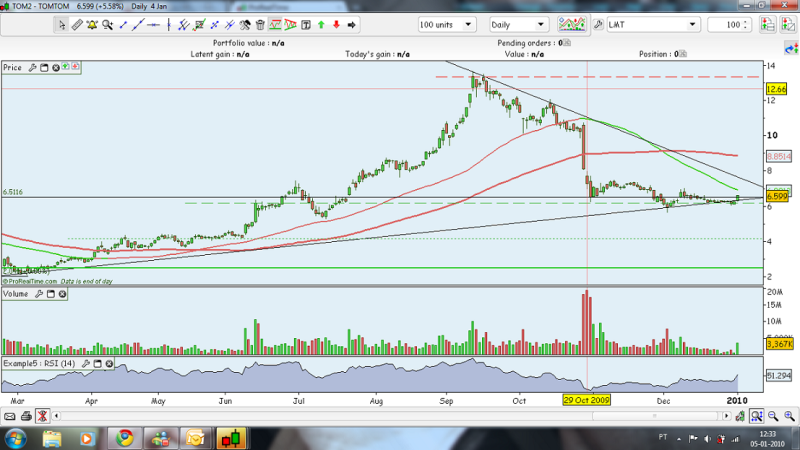Viewport: 800px width, 450px height.
Task: Maximize the RSI (14) panel
Action: [x=97, y=363]
